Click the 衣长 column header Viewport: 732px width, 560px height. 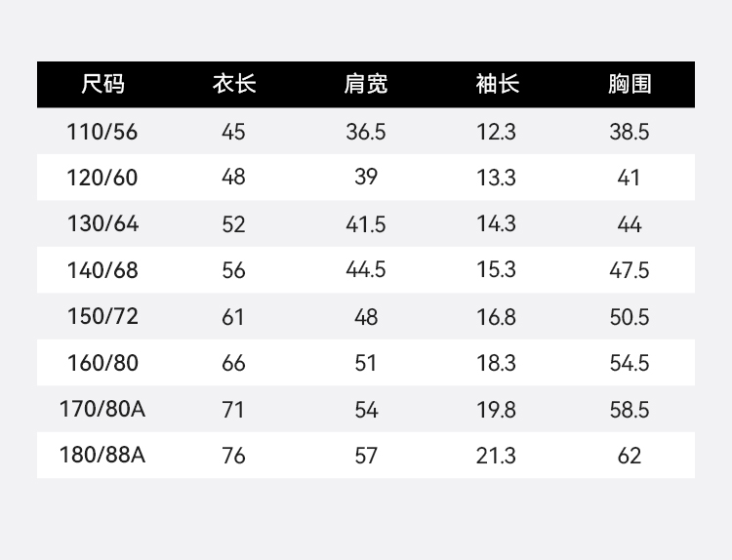[x=234, y=84]
